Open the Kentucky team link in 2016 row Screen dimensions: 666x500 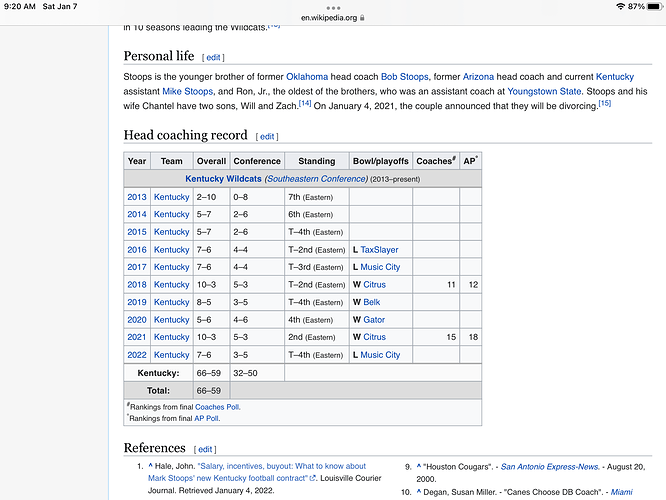coord(172,250)
